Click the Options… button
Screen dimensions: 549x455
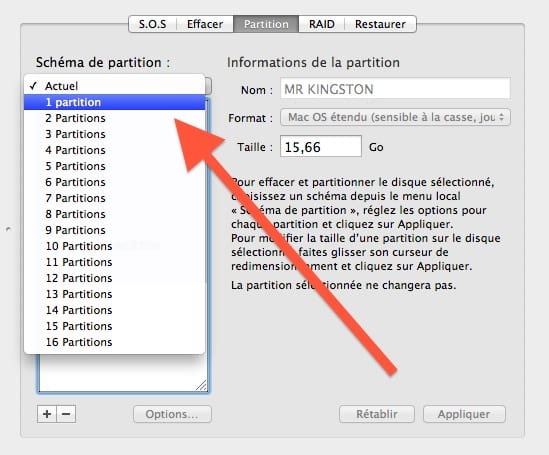coord(172,414)
